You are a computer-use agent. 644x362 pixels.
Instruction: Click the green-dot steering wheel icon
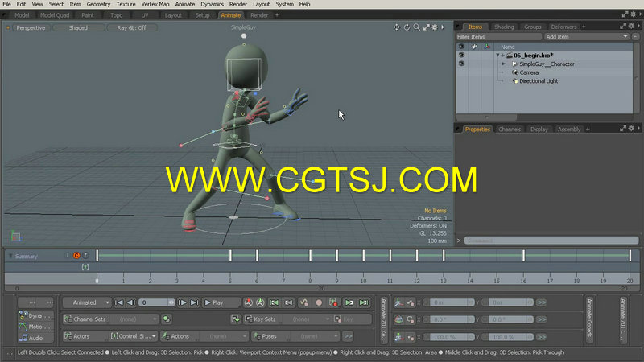pos(260,302)
